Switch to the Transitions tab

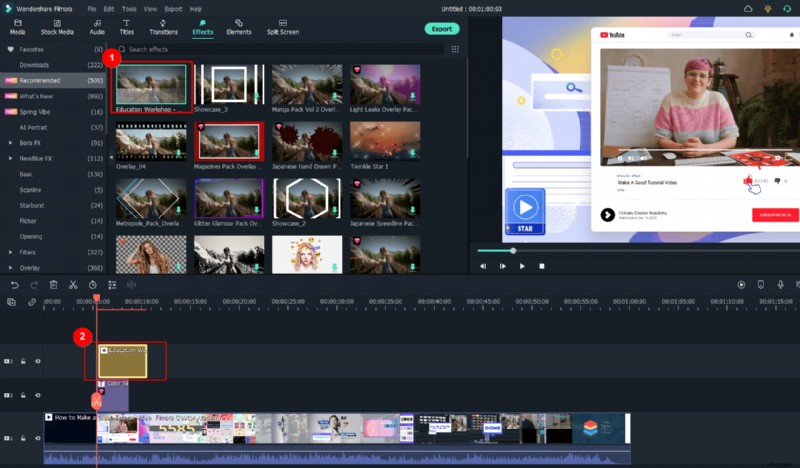[x=163, y=27]
